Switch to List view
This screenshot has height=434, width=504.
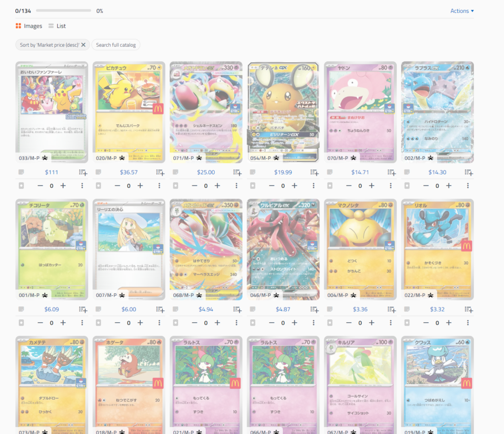click(x=57, y=26)
